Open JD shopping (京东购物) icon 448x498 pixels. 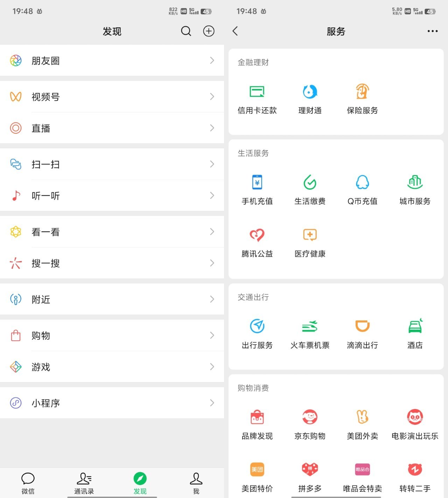point(310,417)
